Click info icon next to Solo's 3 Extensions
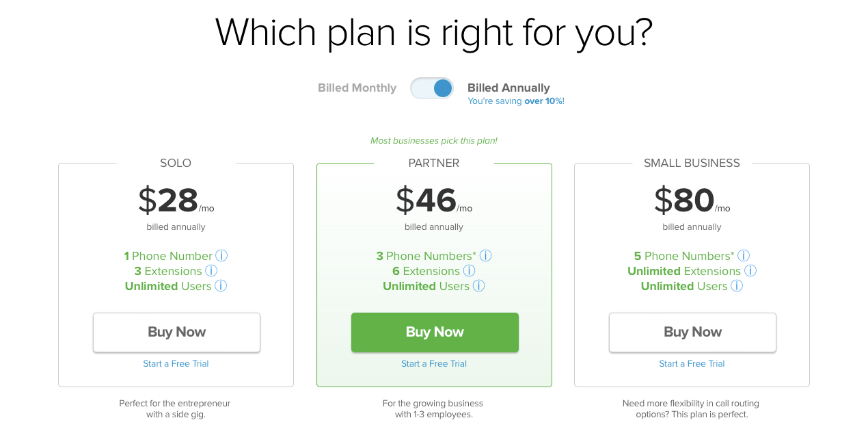This screenshot has width=868, height=444. point(211,271)
